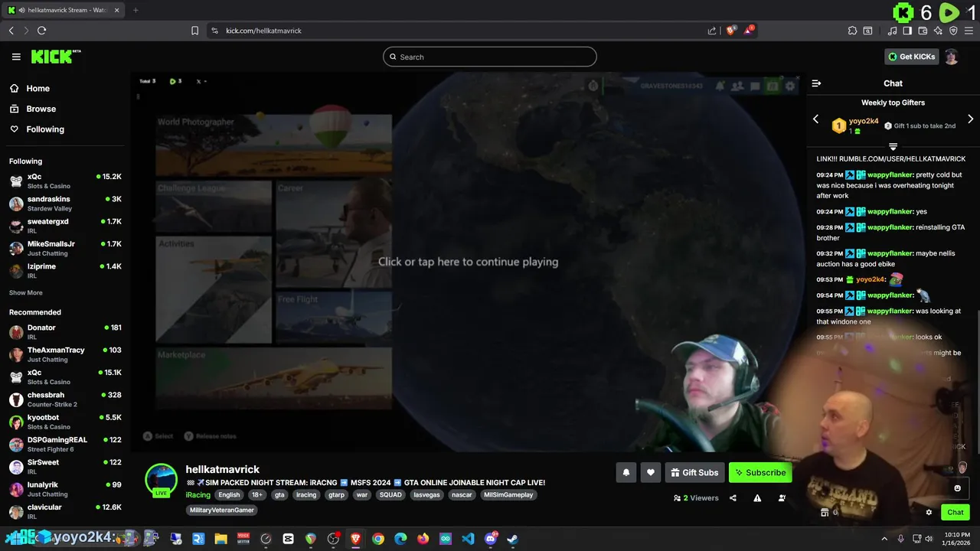Open chat settings gear
This screenshot has height=551, width=980.
[929, 513]
